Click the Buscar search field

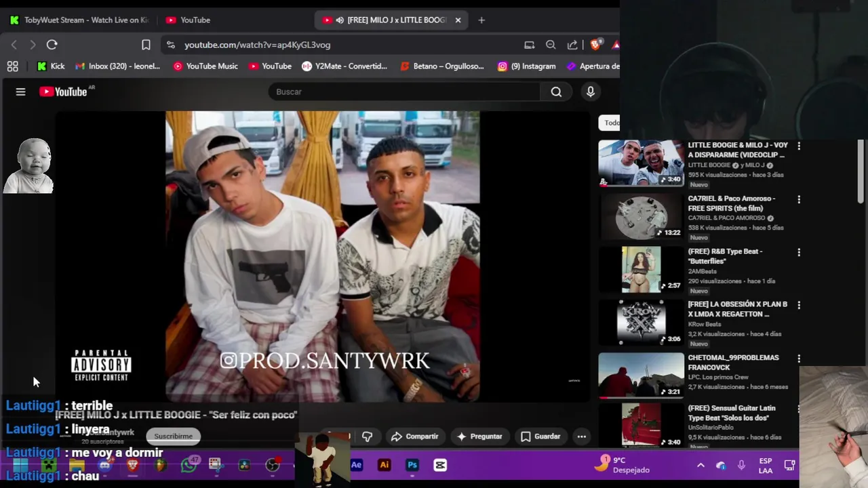click(x=404, y=91)
